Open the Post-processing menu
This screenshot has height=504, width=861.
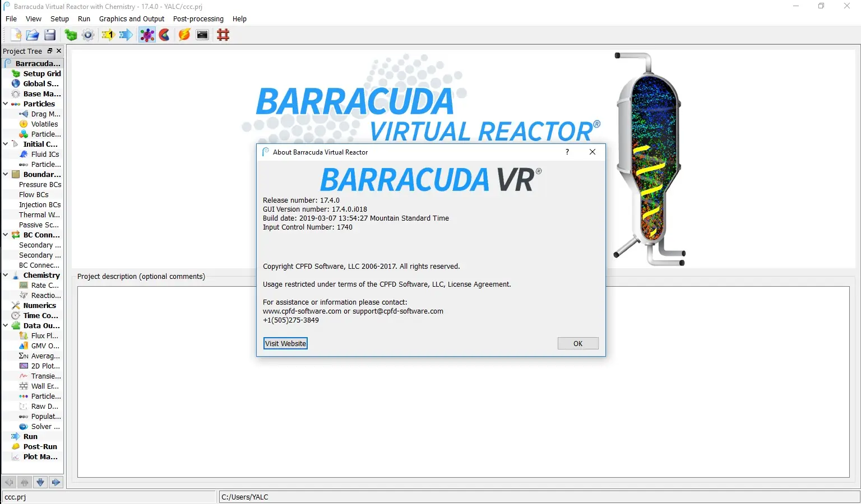point(198,18)
